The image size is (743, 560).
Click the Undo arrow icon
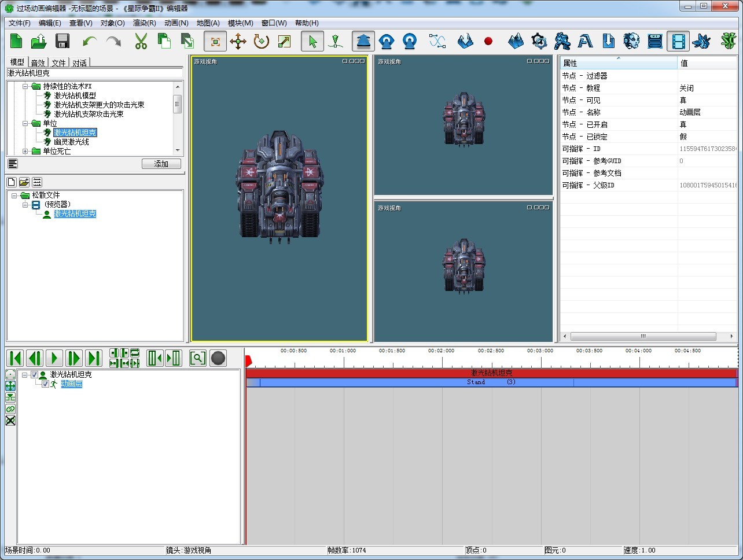click(x=90, y=41)
